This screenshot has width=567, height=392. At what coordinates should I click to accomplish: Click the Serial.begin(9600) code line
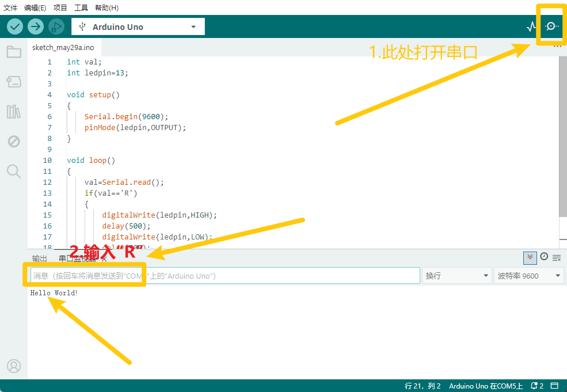coord(126,116)
